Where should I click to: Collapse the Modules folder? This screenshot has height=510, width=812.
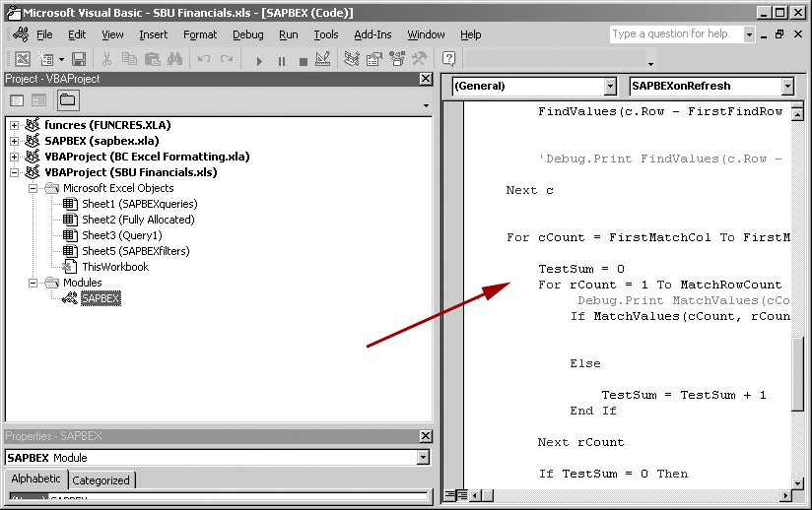click(34, 283)
